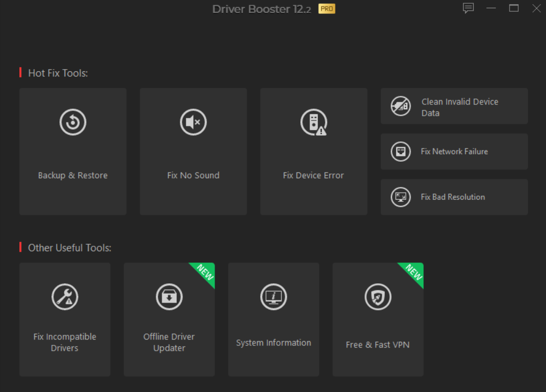Image resolution: width=546 pixels, height=392 pixels.
Task: Click the Clean Invalid Device Data icon
Action: 401,106
